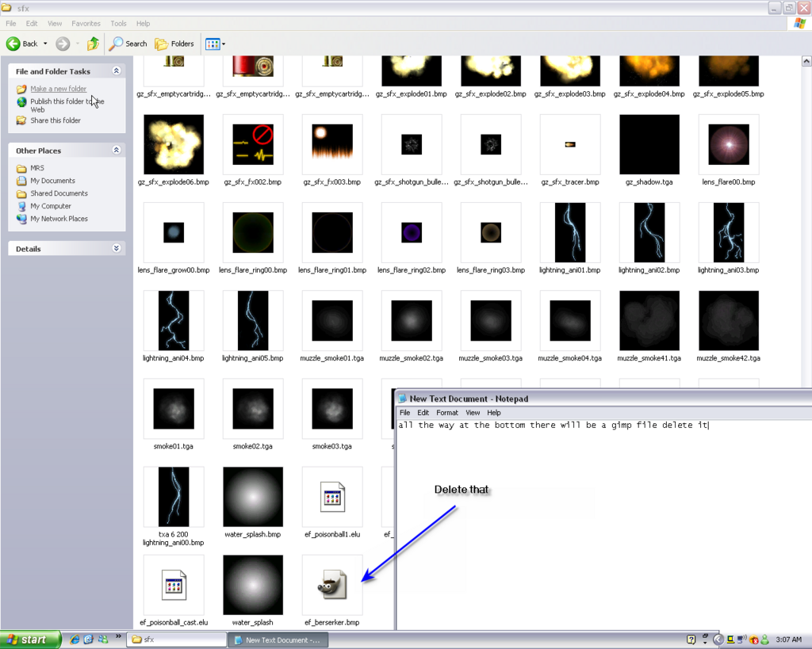Open My Documents link in Other Places
This screenshot has height=649, width=812.
click(x=52, y=181)
